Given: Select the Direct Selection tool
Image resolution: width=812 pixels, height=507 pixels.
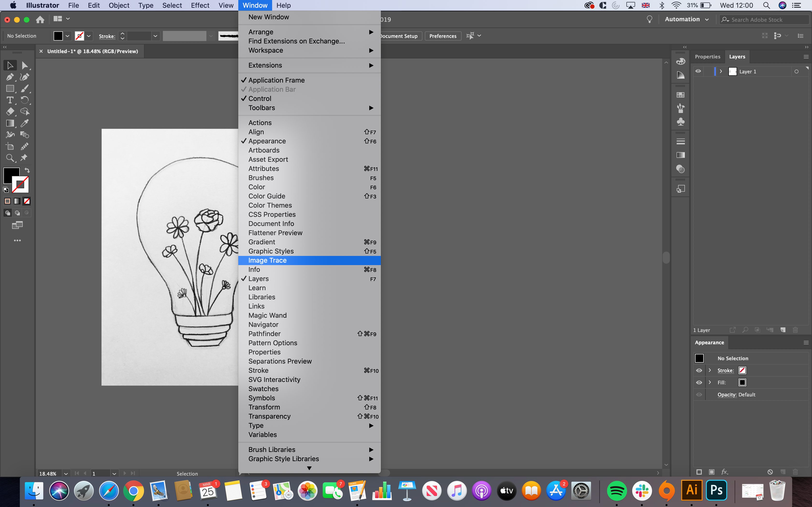Looking at the screenshot, I should 24,65.
